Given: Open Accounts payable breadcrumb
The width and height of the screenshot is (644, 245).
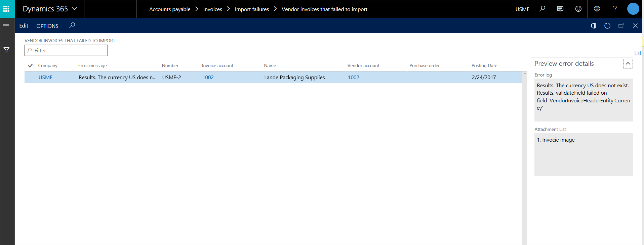Looking at the screenshot, I should click(170, 9).
